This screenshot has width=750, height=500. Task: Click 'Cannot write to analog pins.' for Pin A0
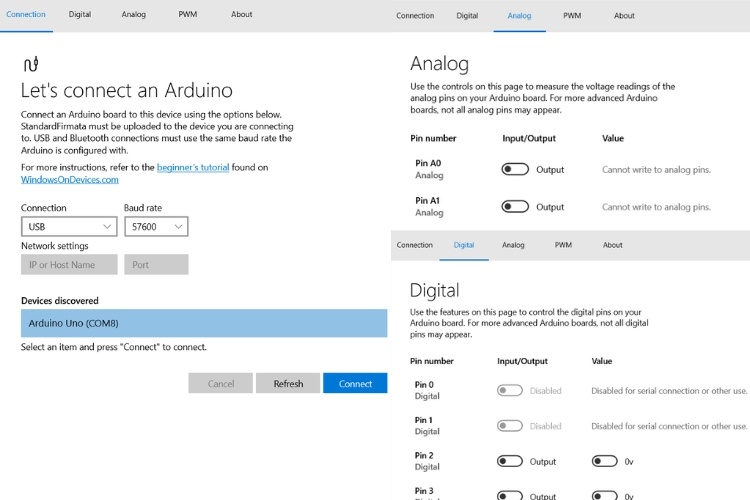click(656, 169)
